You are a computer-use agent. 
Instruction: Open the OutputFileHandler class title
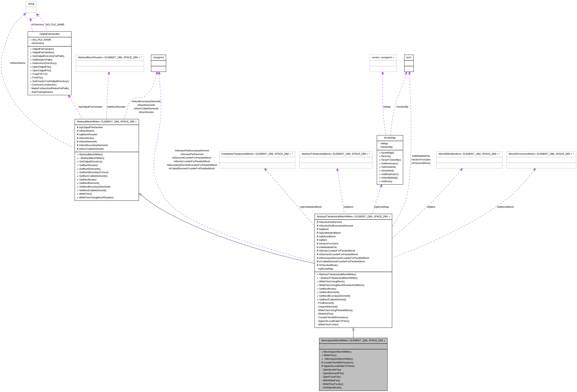tap(50, 34)
